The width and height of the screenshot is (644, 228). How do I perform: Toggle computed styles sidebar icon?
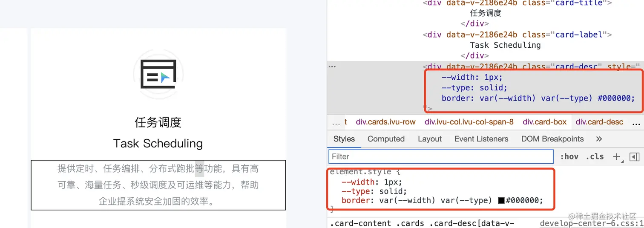[x=634, y=157]
